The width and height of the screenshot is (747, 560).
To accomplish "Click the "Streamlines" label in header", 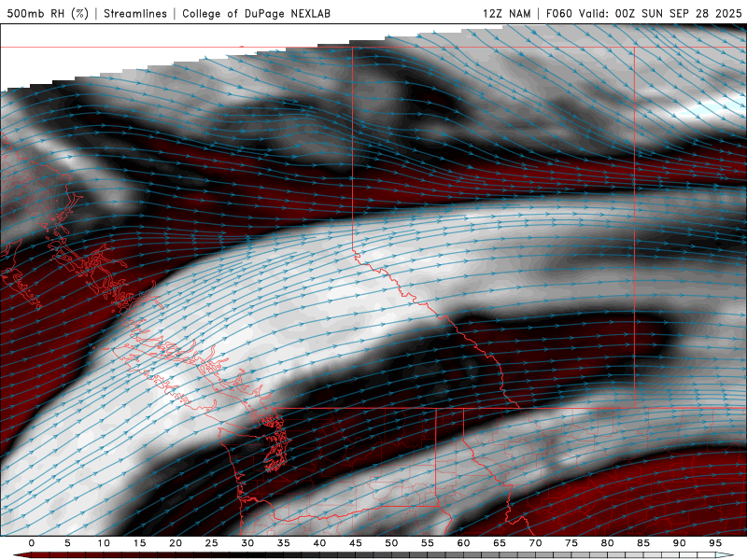I will [135, 13].
